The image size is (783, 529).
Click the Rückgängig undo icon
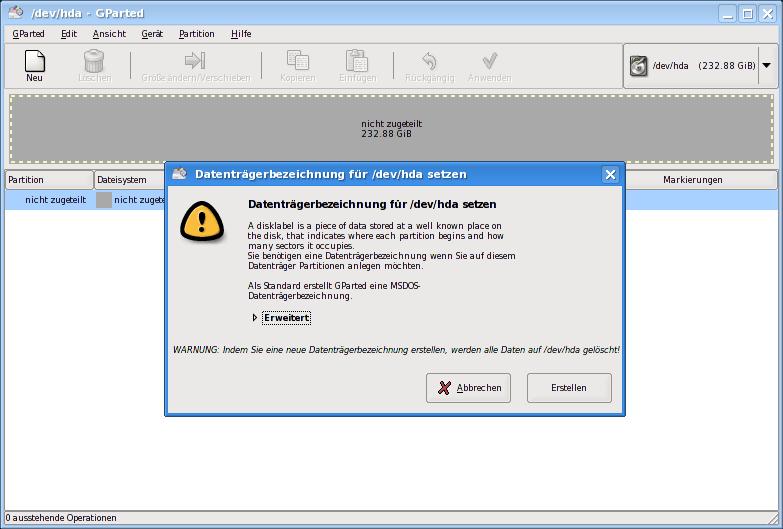pyautogui.click(x=429, y=61)
